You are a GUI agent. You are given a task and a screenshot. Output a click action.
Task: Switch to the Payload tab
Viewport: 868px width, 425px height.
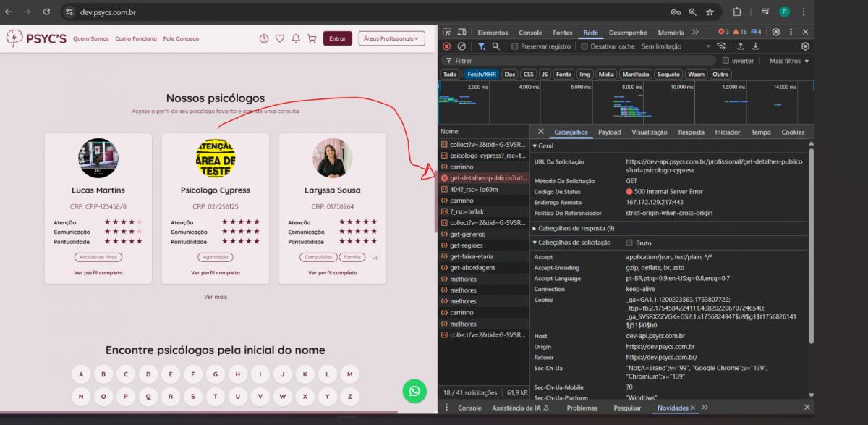tap(609, 132)
